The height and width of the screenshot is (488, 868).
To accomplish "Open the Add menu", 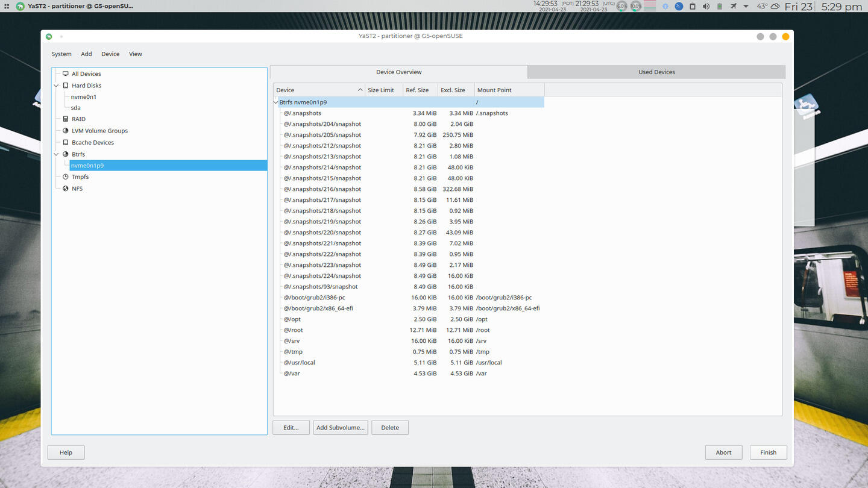I will point(86,54).
